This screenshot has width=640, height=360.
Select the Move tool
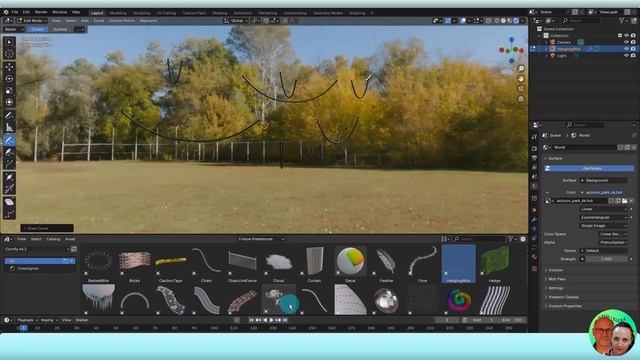click(x=9, y=67)
